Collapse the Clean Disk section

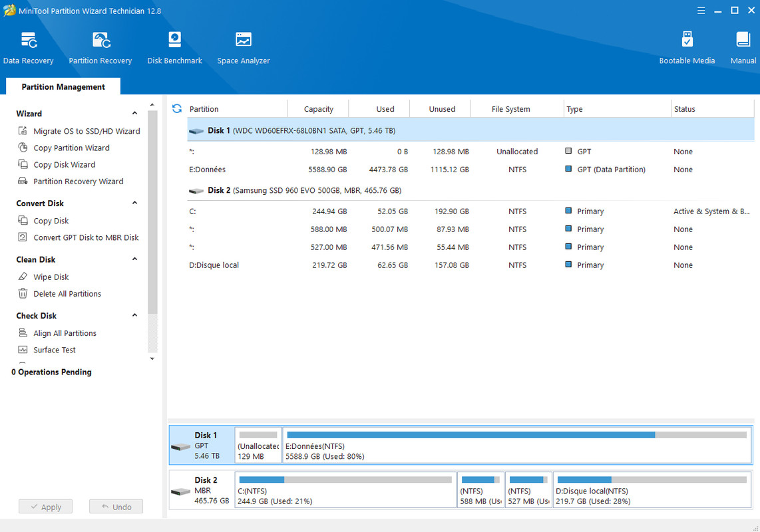click(134, 259)
